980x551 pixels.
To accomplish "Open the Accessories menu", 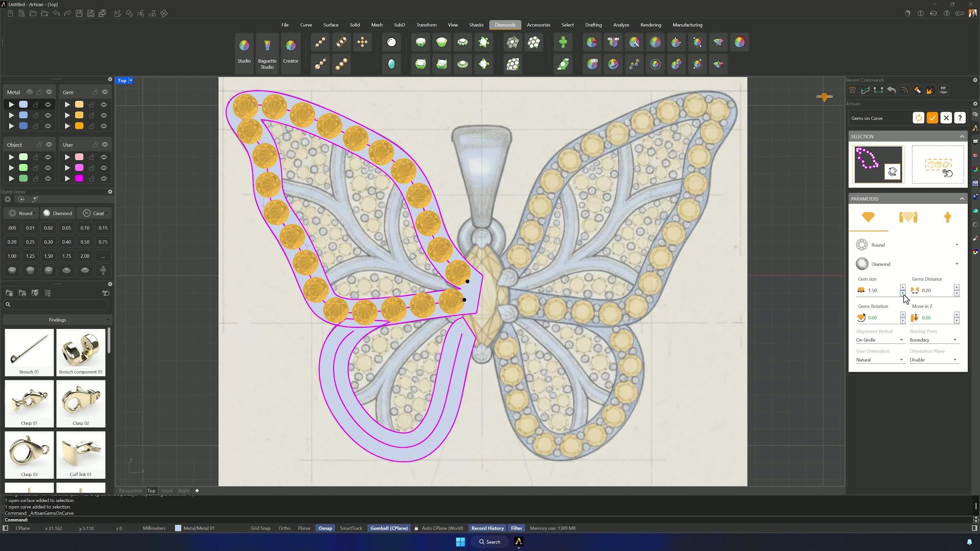I will [538, 25].
